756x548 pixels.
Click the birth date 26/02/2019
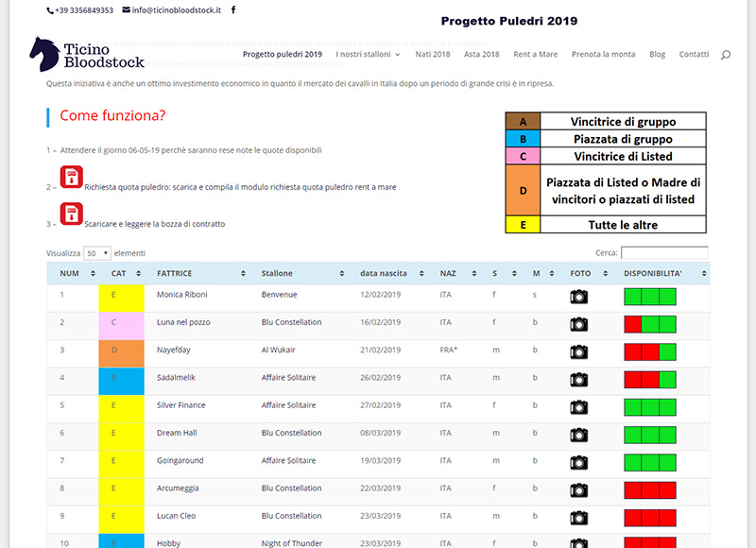click(x=381, y=377)
